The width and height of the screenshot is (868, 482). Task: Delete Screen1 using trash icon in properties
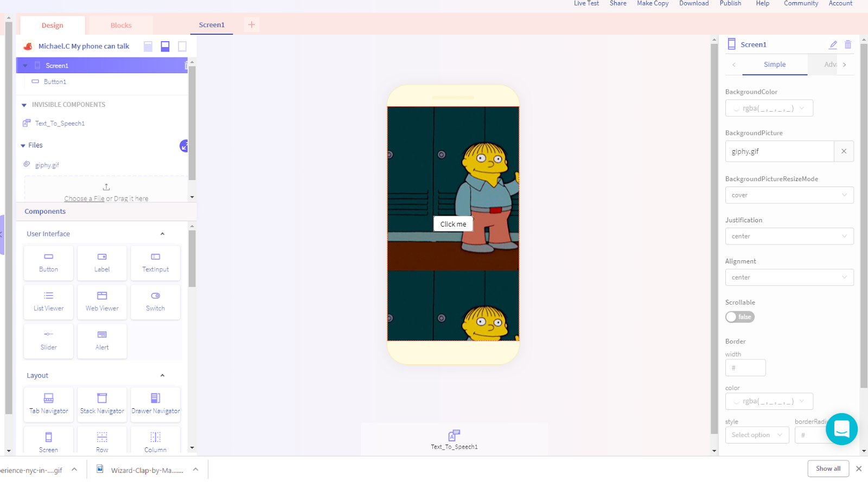coord(848,44)
